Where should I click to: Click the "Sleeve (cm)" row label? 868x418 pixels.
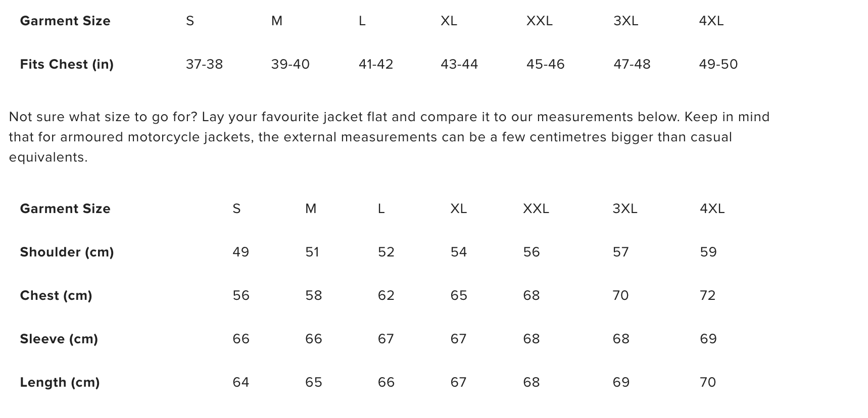pos(59,339)
